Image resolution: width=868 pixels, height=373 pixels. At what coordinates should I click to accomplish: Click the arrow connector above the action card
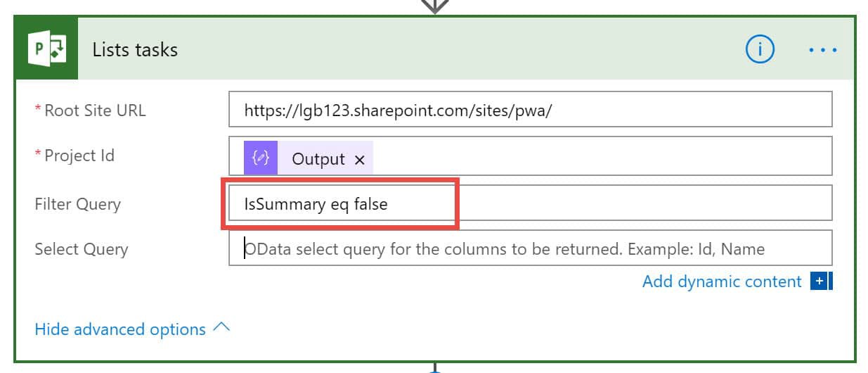tap(436, 6)
